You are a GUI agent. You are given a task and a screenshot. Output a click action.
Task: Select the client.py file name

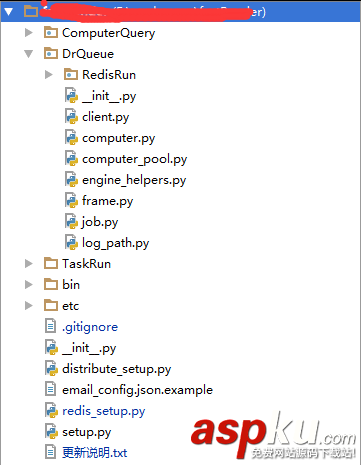tap(106, 117)
